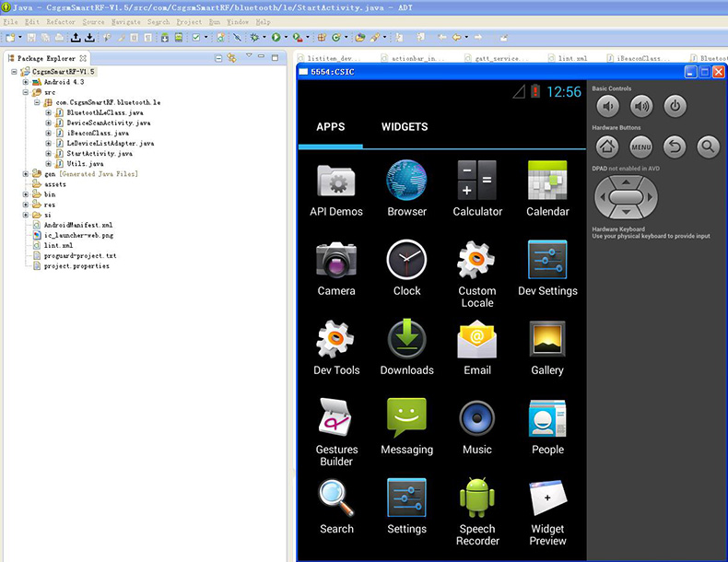
Task: Click emulator volume up button
Action: [641, 106]
